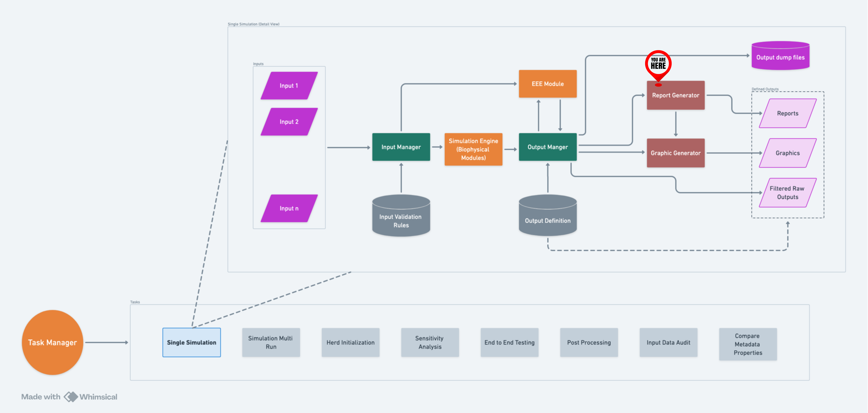This screenshot has height=413, width=868.
Task: Click the Reports output shape
Action: click(788, 113)
